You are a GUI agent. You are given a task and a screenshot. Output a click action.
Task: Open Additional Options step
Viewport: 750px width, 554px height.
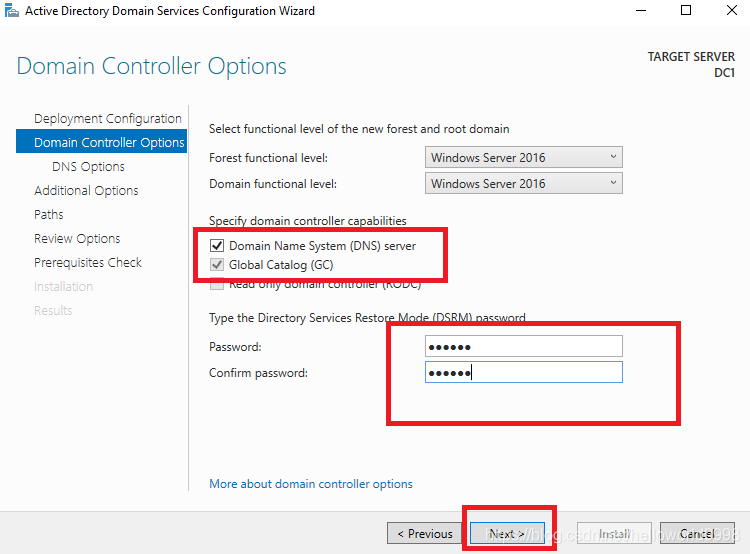[86, 190]
